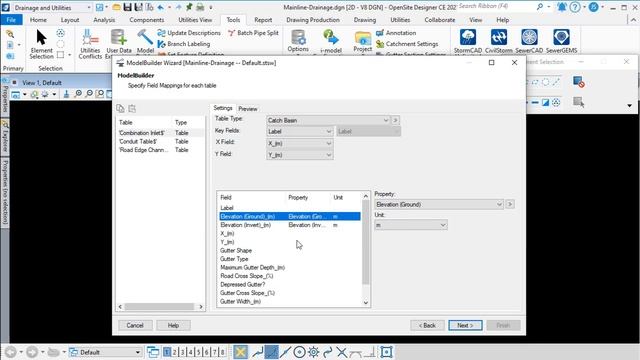Open the Table Type dropdown
This screenshot has width=640, height=360.
pyautogui.click(x=328, y=120)
